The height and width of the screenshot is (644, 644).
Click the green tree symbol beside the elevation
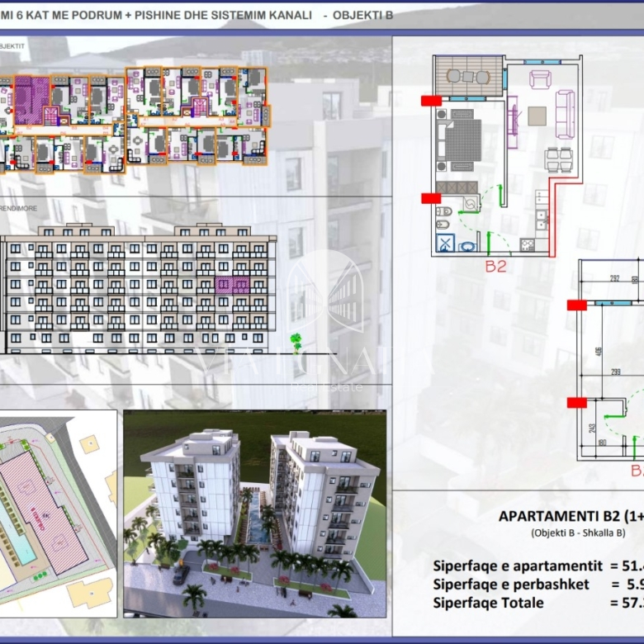tap(296, 343)
